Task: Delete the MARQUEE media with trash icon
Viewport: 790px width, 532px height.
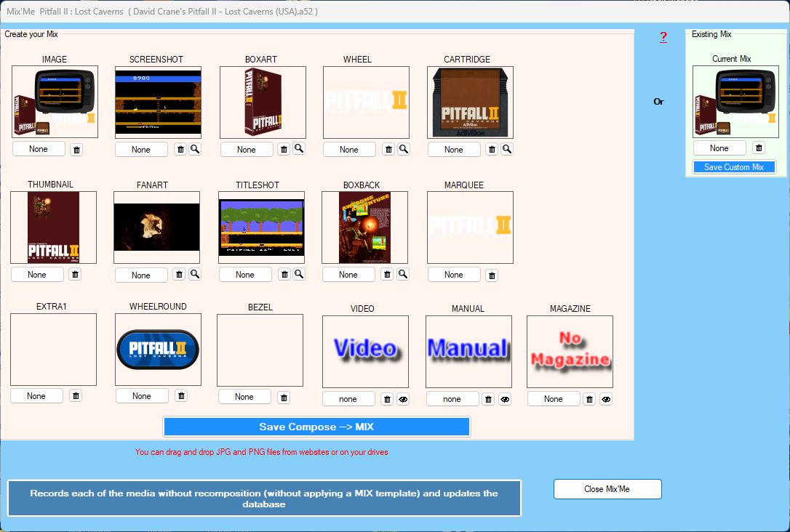Action: [x=492, y=275]
